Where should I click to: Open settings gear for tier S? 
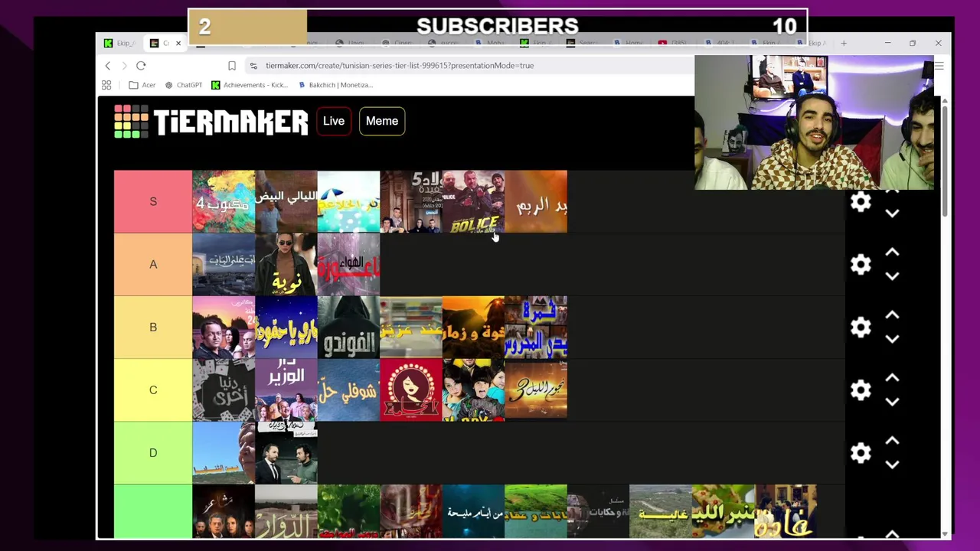click(x=861, y=202)
